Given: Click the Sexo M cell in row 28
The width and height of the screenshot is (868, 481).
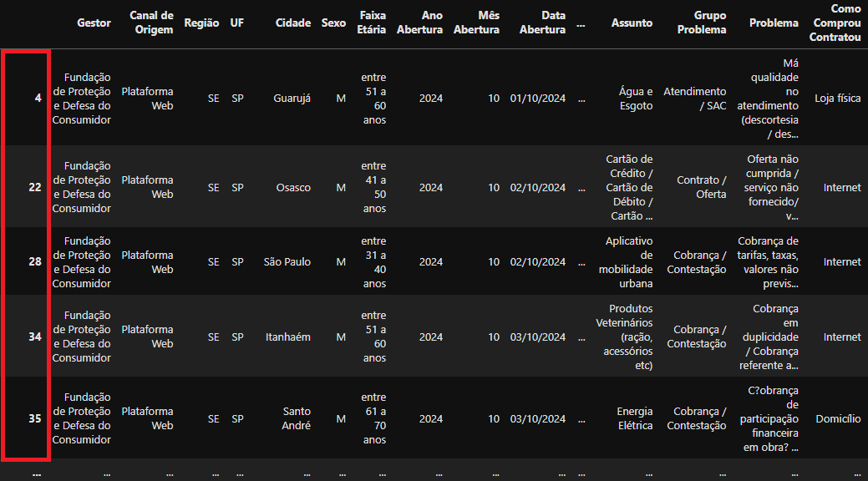Looking at the screenshot, I should [341, 261].
